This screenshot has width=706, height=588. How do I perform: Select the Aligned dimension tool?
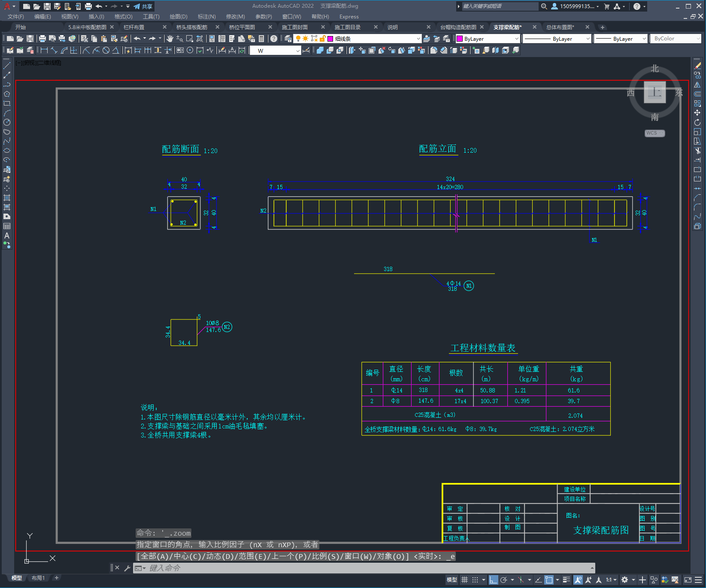pyautogui.click(x=54, y=50)
